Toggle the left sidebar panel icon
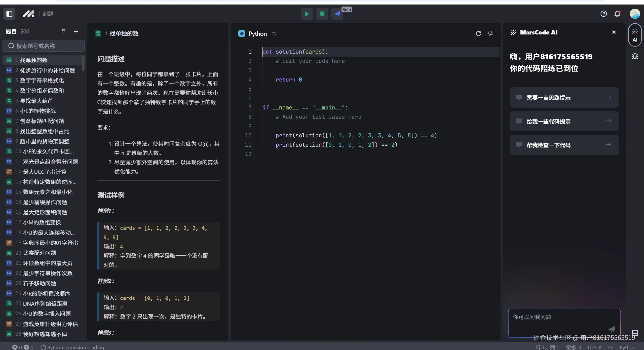This screenshot has height=350, width=644. (9, 14)
